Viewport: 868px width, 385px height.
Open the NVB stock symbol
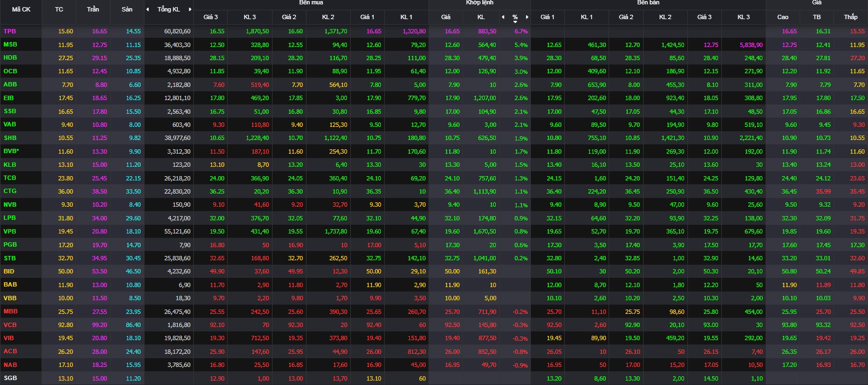coord(10,205)
